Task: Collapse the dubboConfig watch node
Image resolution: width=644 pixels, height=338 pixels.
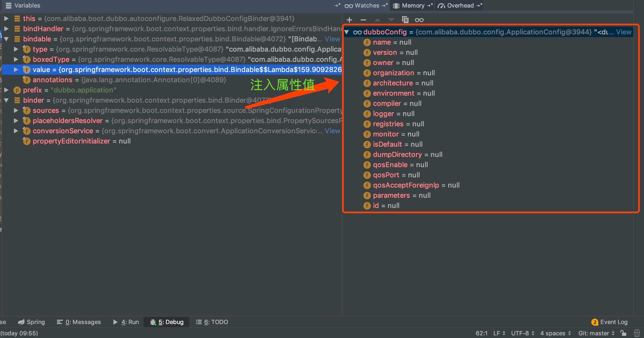Action: point(347,32)
